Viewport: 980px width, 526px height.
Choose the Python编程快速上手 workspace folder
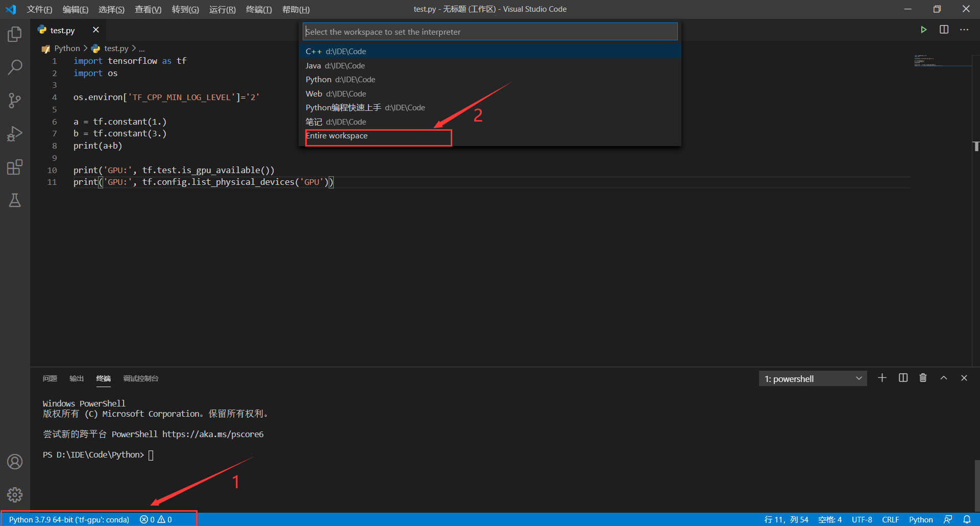coord(490,108)
